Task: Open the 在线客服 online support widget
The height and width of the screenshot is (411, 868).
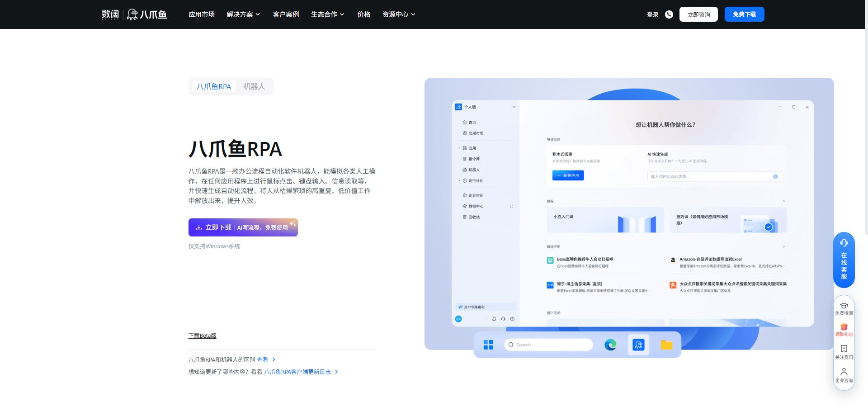Action: click(844, 260)
